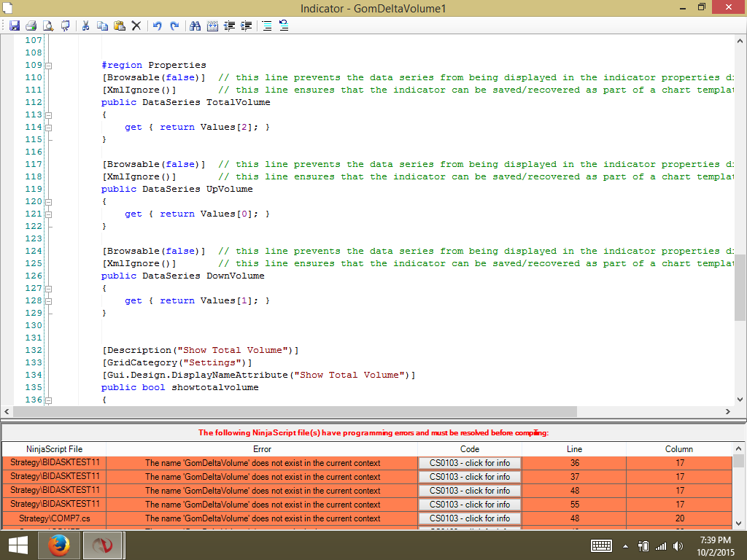Place cursor on 'public DataSeries TotalVolume' line
This screenshot has width=747, height=560.
tap(186, 102)
